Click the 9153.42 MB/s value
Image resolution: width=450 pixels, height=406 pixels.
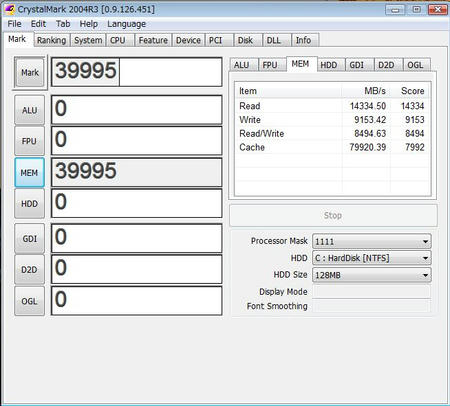click(x=370, y=120)
